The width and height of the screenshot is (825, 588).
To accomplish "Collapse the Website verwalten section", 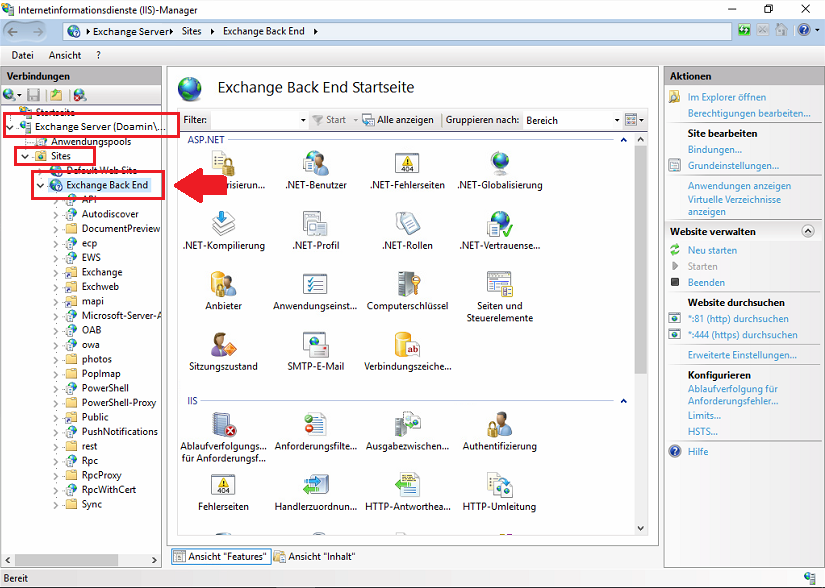I will 808,231.
